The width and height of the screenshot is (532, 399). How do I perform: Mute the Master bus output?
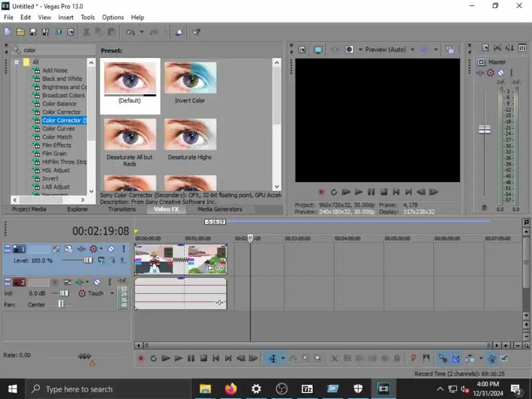(x=501, y=73)
